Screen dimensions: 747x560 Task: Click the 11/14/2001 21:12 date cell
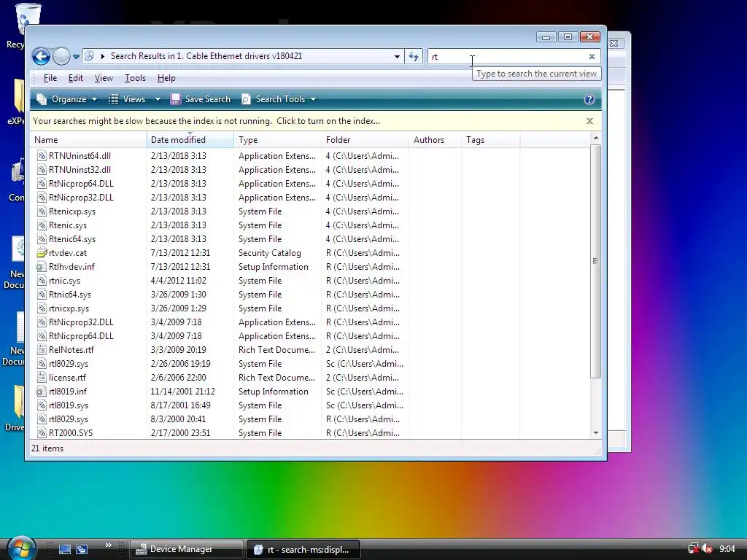pyautogui.click(x=182, y=391)
